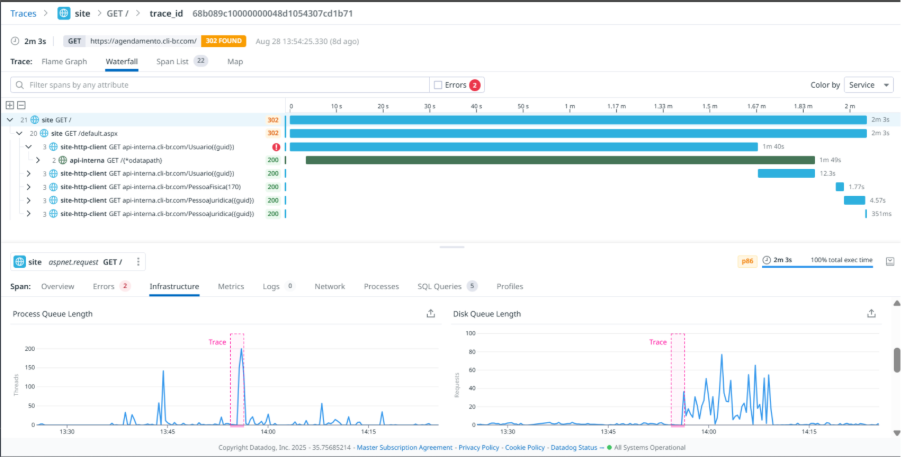The width and height of the screenshot is (901, 457).
Task: Expand the PessoaFisica(170) span row
Action: click(29, 187)
